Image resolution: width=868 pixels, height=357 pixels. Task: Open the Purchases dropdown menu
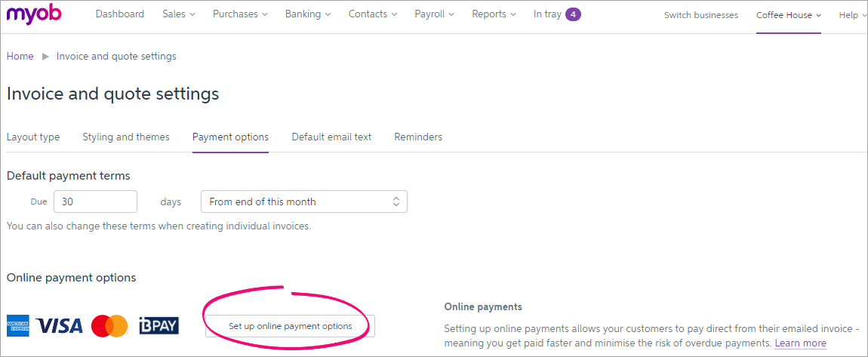(x=240, y=14)
